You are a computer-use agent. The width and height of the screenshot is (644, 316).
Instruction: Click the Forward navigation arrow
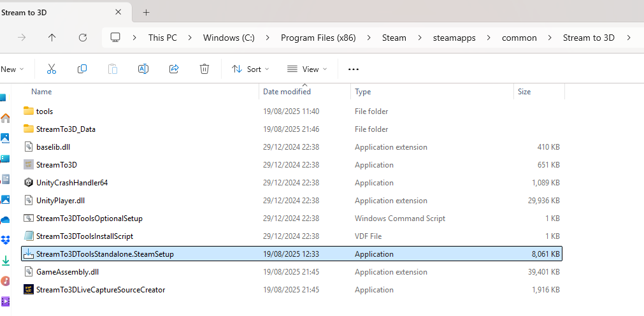[x=22, y=38]
